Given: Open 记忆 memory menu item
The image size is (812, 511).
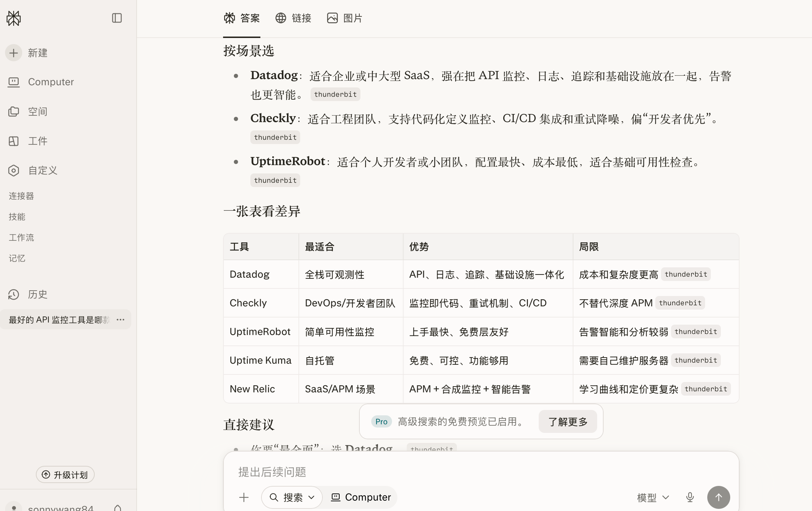Looking at the screenshot, I should point(17,258).
